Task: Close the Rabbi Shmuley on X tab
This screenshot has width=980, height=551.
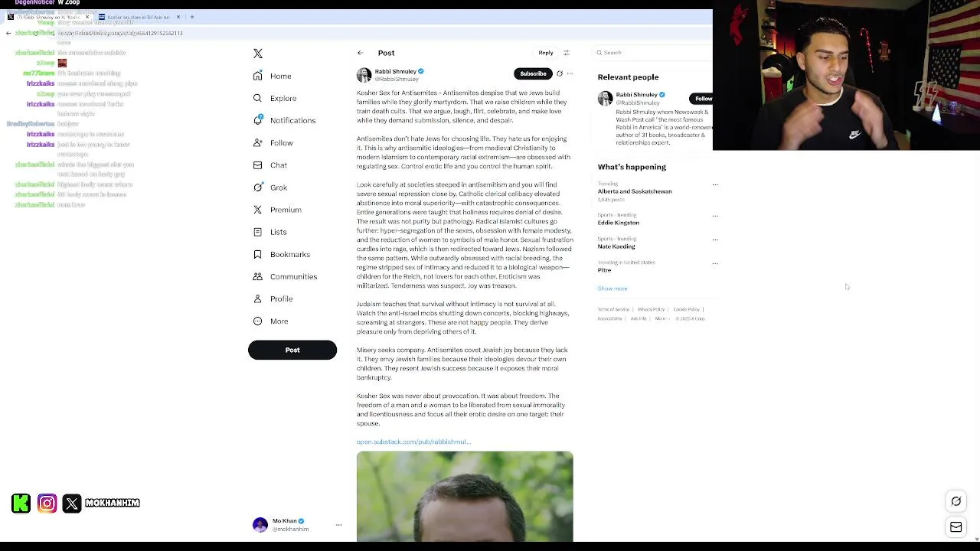Action: click(87, 17)
